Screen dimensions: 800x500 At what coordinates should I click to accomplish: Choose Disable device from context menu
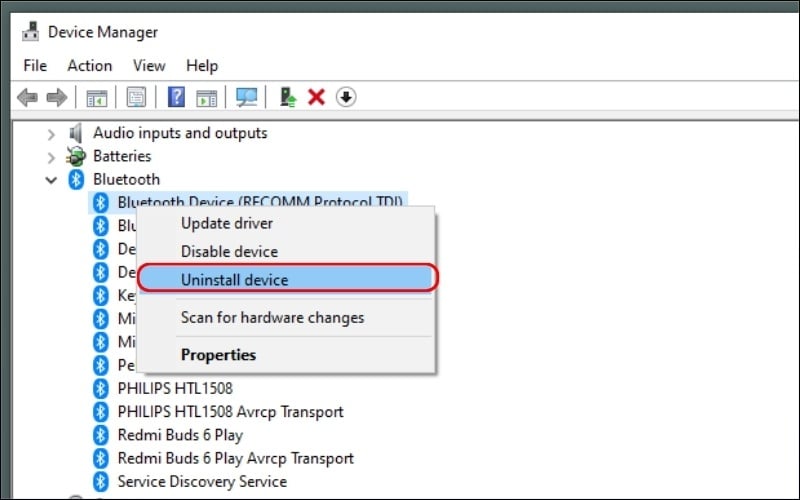[286, 252]
